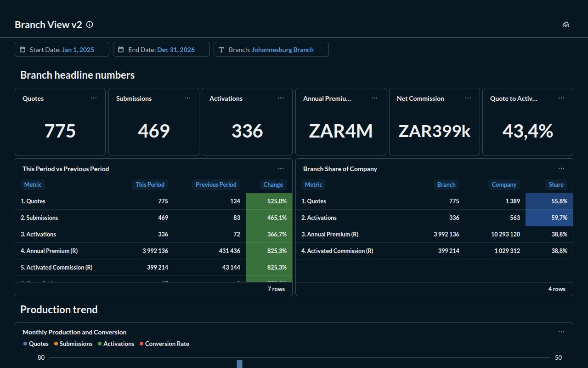Image resolution: width=588 pixels, height=368 pixels.
Task: Open the Branch filter dropdown
Action: click(271, 49)
